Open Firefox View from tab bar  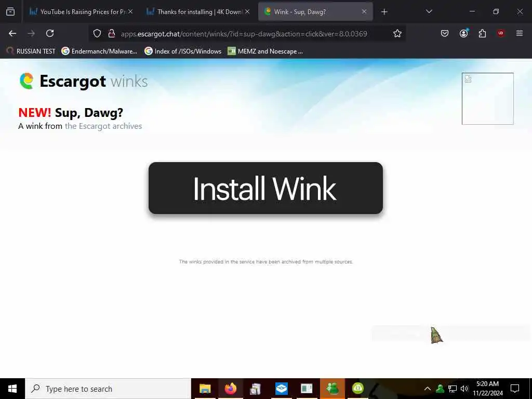coord(10,12)
